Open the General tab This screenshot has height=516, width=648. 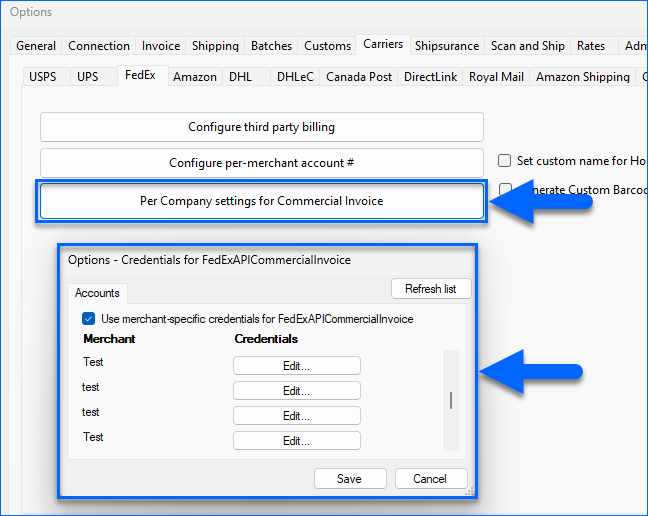click(x=36, y=45)
